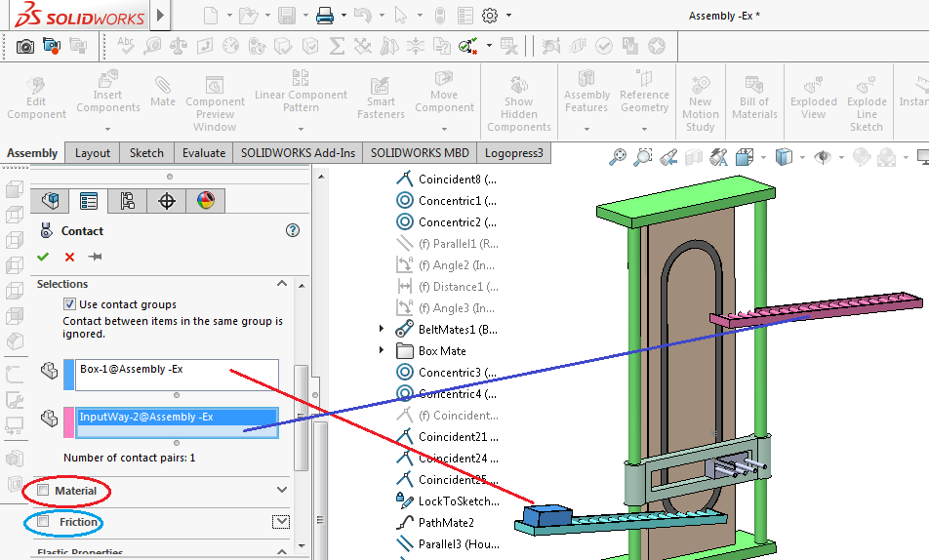Switch to the Evaluate tab
Viewport: 929px width, 560px height.
pos(204,152)
